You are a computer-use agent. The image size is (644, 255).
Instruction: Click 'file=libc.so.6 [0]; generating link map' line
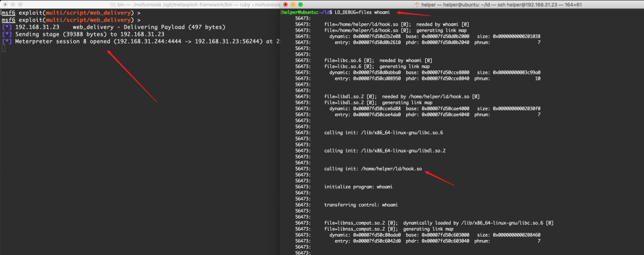(x=377, y=67)
